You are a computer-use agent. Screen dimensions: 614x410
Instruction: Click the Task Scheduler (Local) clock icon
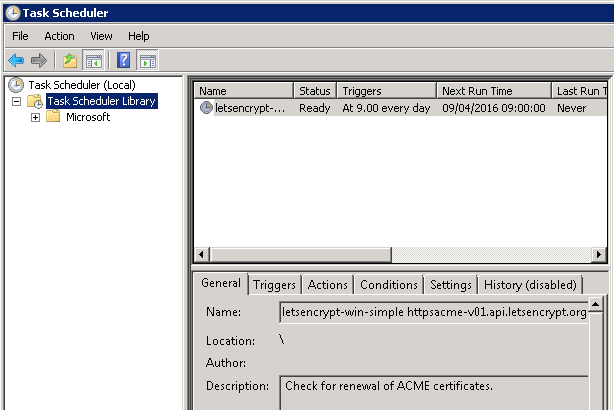click(x=16, y=85)
